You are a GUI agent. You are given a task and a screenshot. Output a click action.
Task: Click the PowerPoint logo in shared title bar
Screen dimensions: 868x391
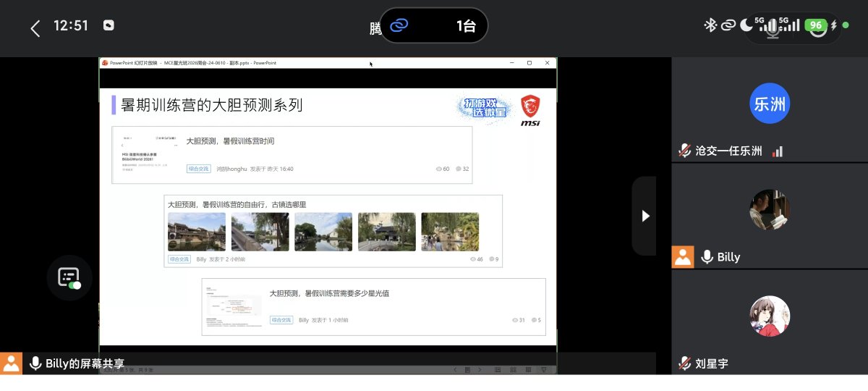coord(105,63)
